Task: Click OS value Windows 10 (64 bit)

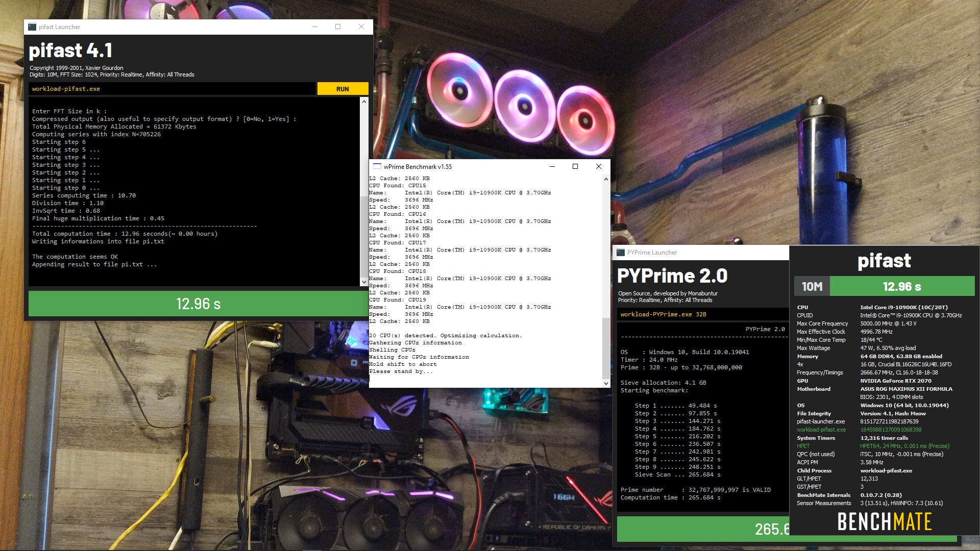Action: tap(904, 405)
